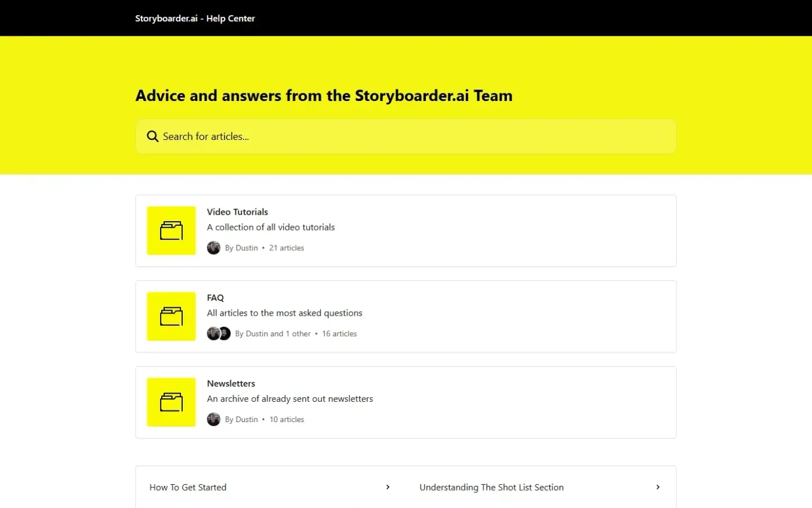Click the '10 articles' count text
Viewport: 812px width, 508px height.
(287, 420)
